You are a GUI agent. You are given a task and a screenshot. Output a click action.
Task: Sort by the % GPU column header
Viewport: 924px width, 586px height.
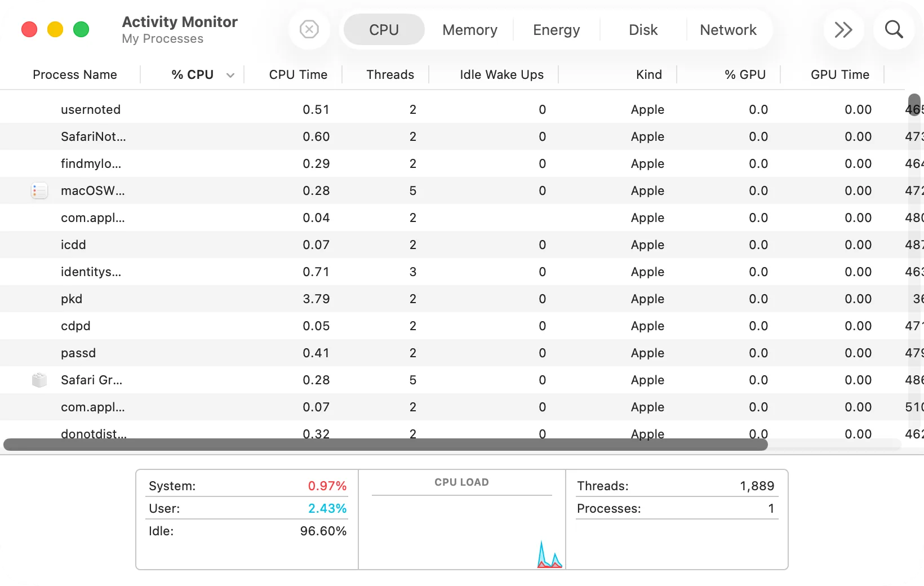tap(745, 74)
